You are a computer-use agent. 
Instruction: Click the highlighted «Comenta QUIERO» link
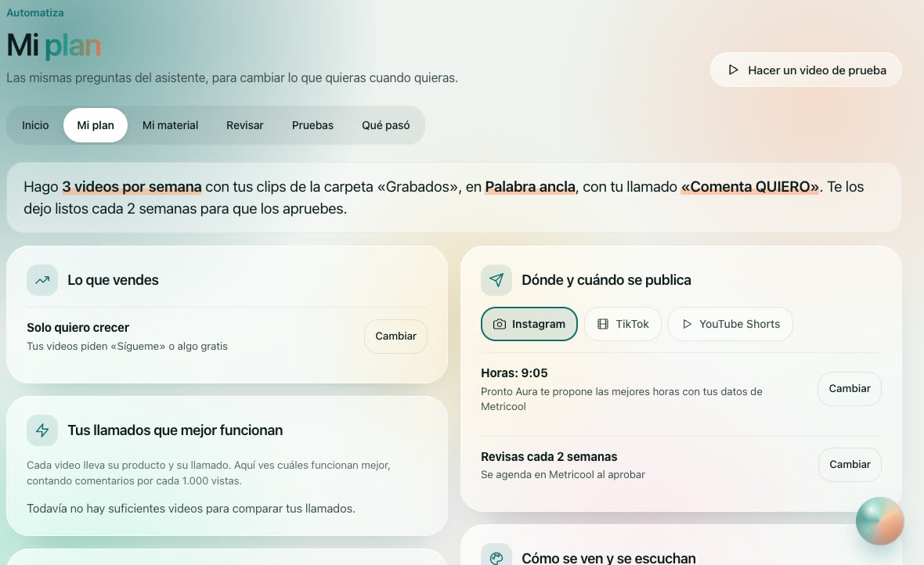(x=750, y=187)
